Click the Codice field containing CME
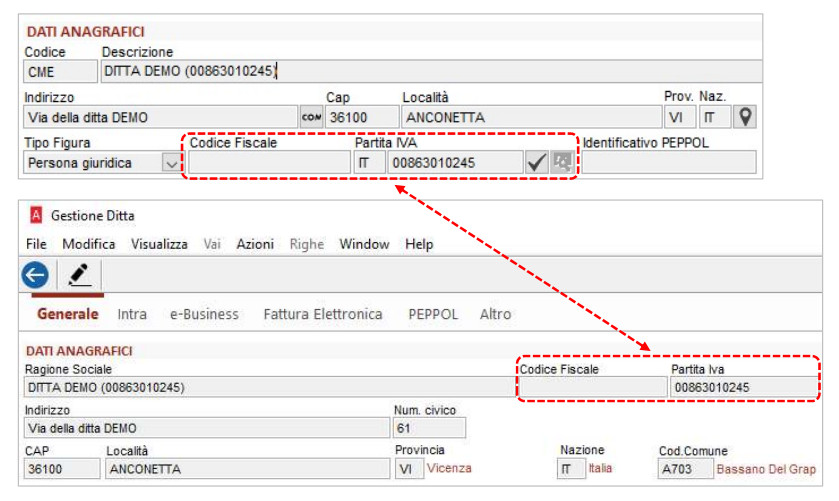The image size is (839, 501). 60,71
